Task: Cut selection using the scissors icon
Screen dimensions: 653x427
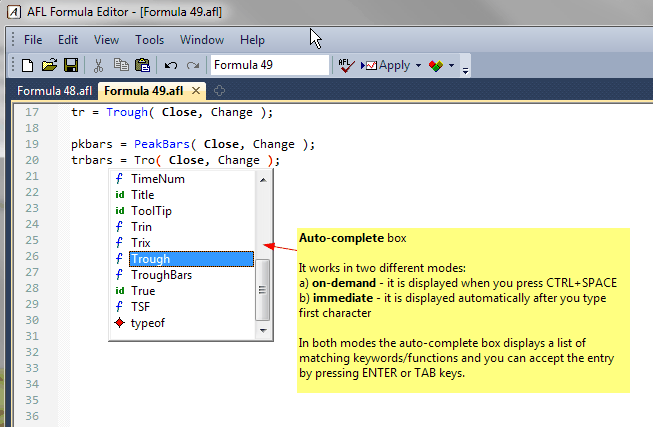Action: click(x=99, y=65)
